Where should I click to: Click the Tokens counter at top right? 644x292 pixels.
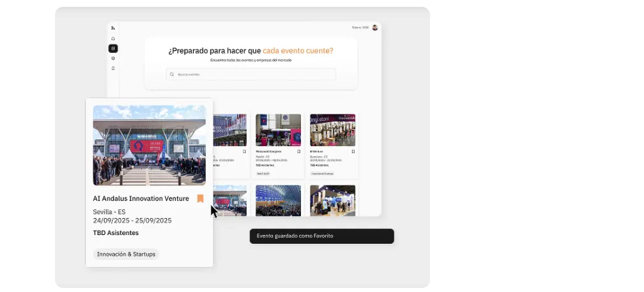click(360, 28)
